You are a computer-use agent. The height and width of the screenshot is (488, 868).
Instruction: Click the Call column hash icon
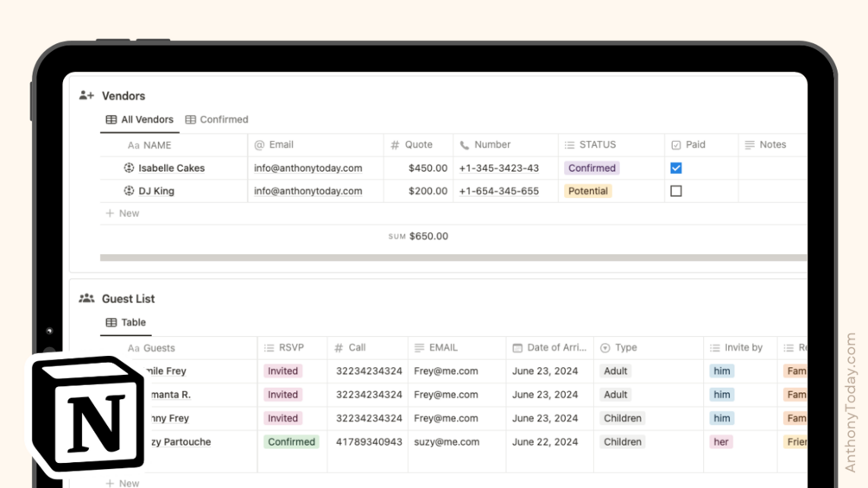coord(339,348)
